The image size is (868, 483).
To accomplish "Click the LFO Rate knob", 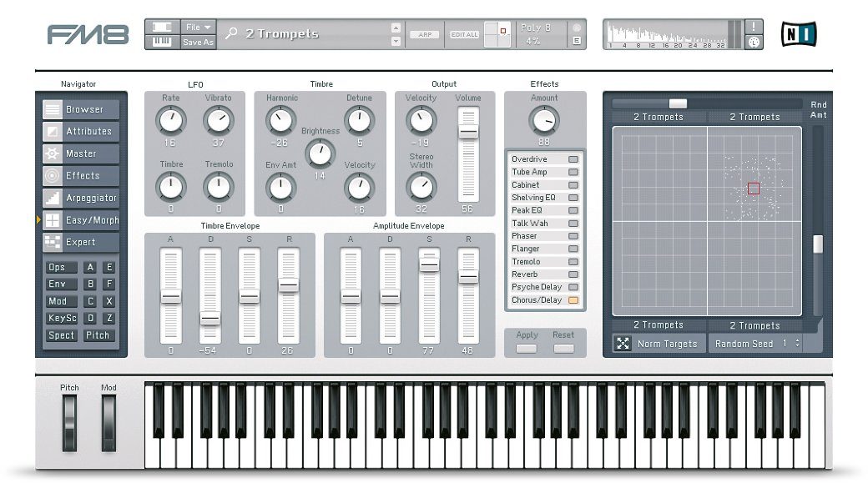I will [170, 121].
